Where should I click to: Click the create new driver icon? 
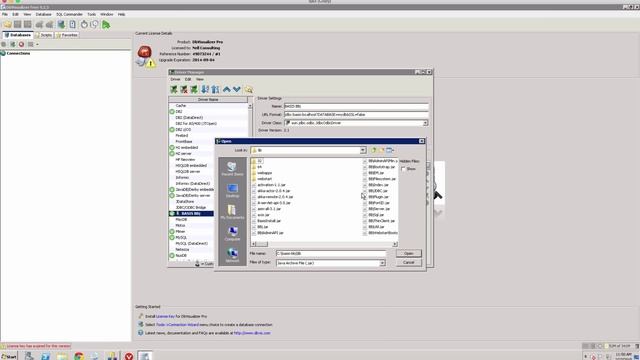tap(174, 89)
